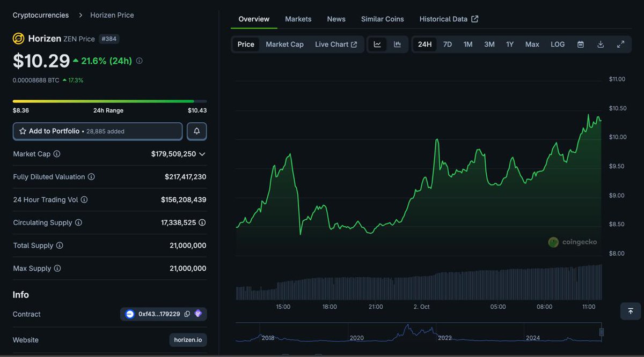Copy the contract address
The width and height of the screenshot is (644, 357).
tap(187, 314)
